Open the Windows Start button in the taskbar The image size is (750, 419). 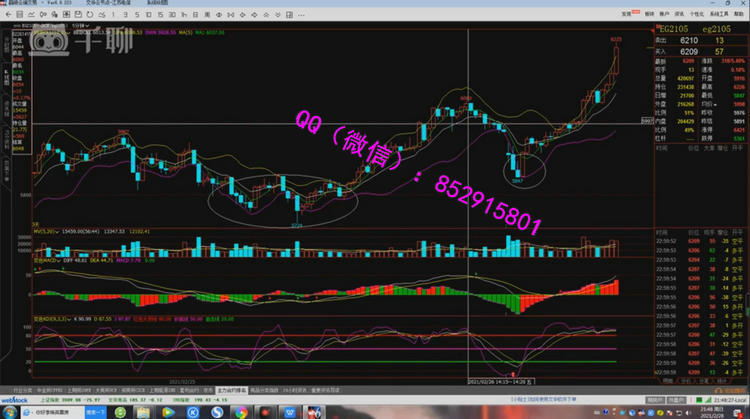pos(8,411)
